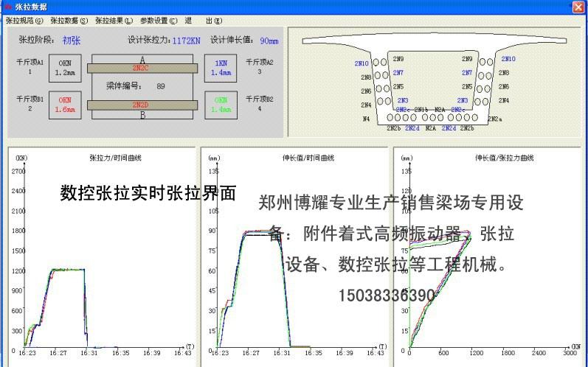Click the 2N2C tendon bar at end A
The width and height of the screenshot is (588, 367).
(x=142, y=68)
